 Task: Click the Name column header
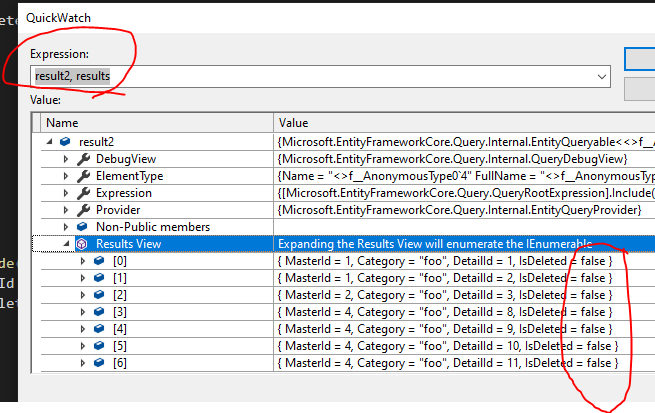(x=157, y=123)
